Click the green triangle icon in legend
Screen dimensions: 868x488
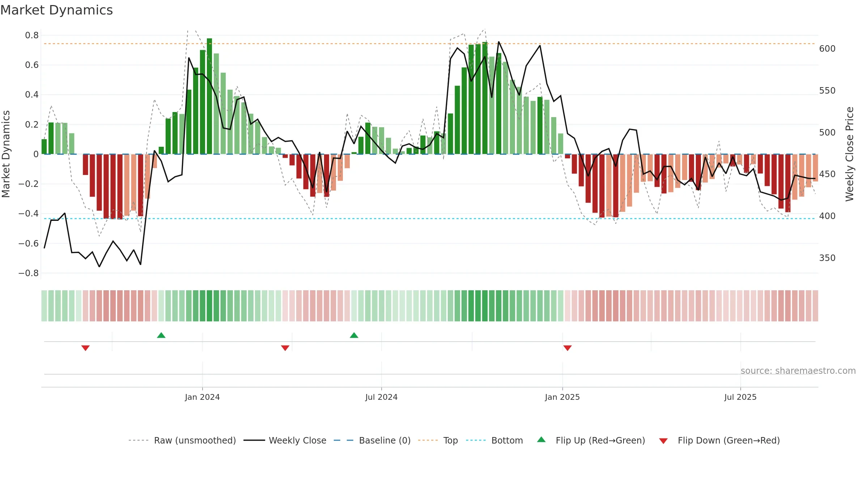541,440
